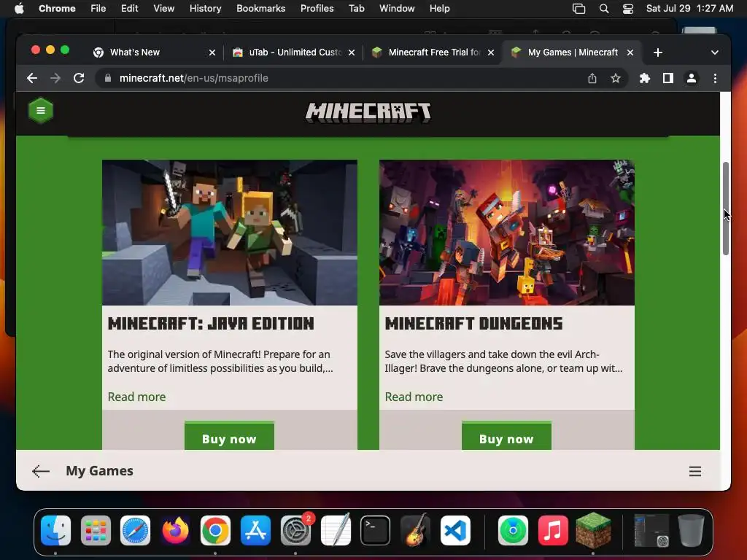747x560 pixels.
Task: Open Safari from the Dock
Action: coord(135,530)
